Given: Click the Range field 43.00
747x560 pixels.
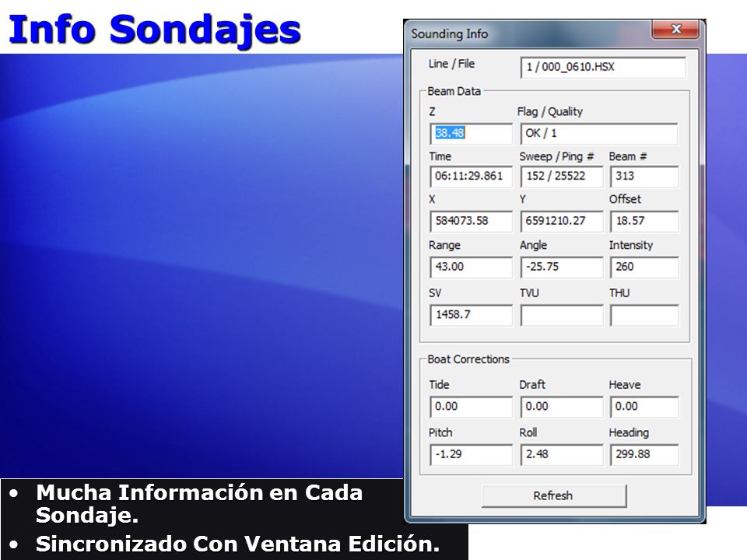Looking at the screenshot, I should 471,267.
